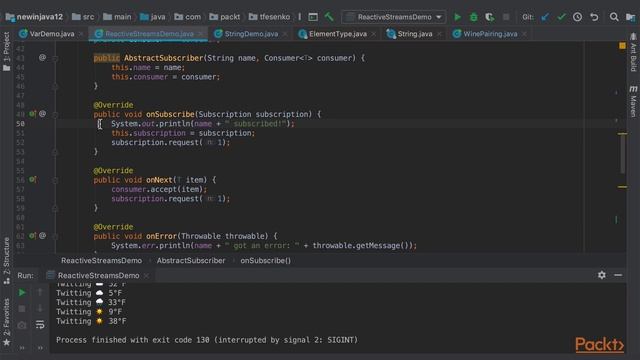
Task: Move up the stack trace arrow
Action: coord(40,292)
